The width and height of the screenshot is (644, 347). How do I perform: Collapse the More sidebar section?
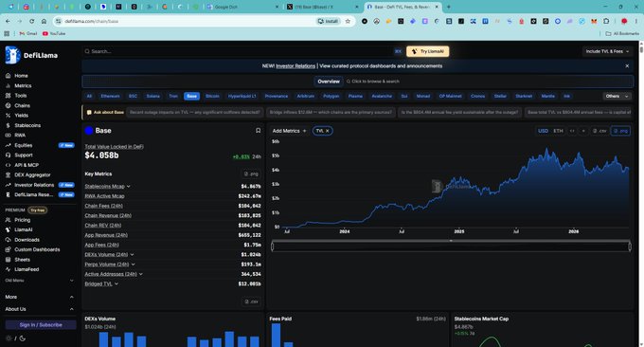(40, 297)
